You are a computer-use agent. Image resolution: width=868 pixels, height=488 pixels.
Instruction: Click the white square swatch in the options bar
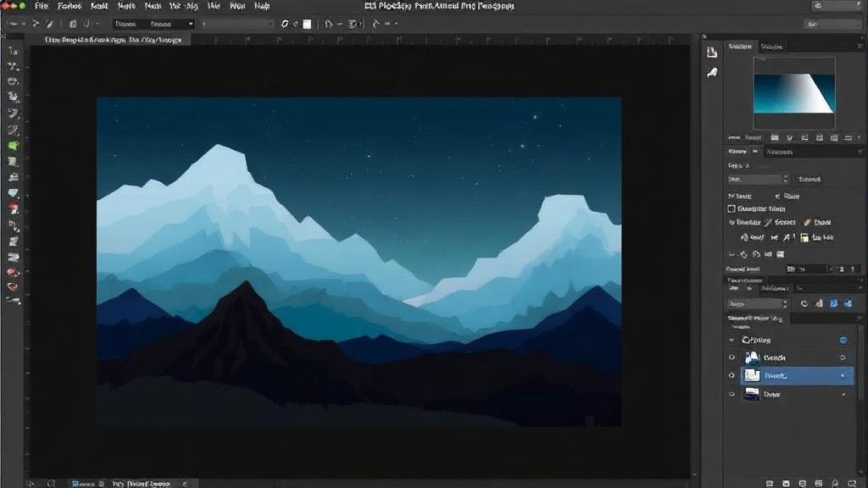click(x=307, y=24)
